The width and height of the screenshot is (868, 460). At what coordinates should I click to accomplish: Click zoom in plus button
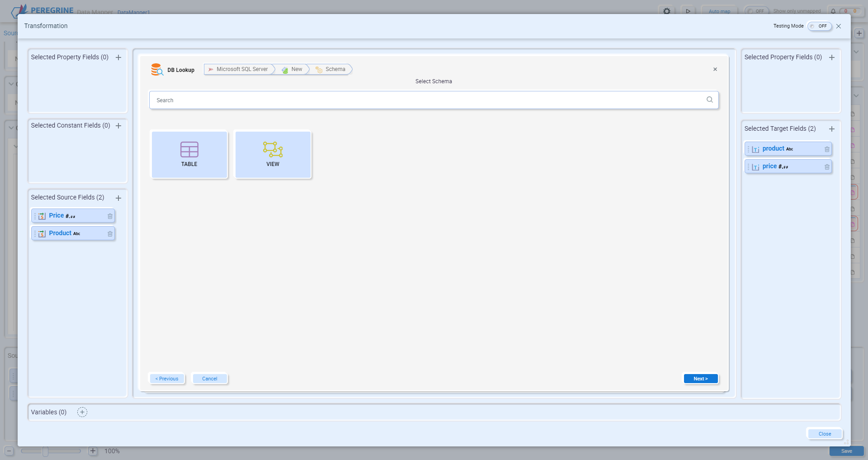click(x=93, y=451)
